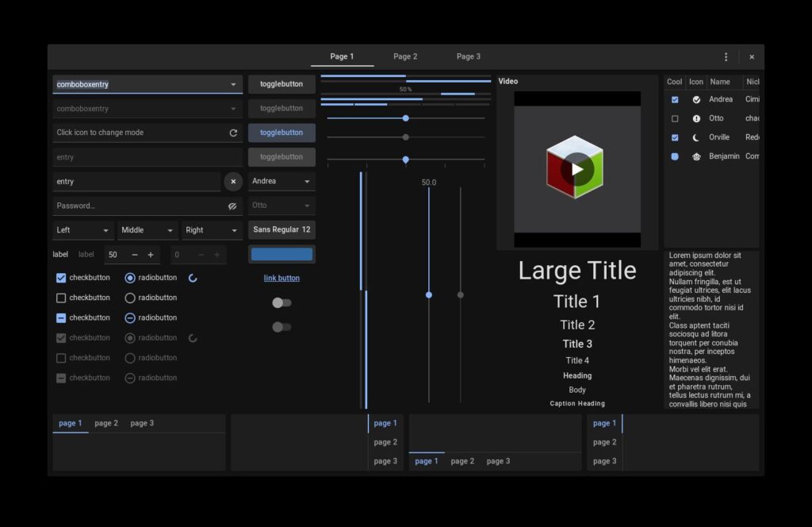Click the exclamation icon in Otto's row

[696, 119]
